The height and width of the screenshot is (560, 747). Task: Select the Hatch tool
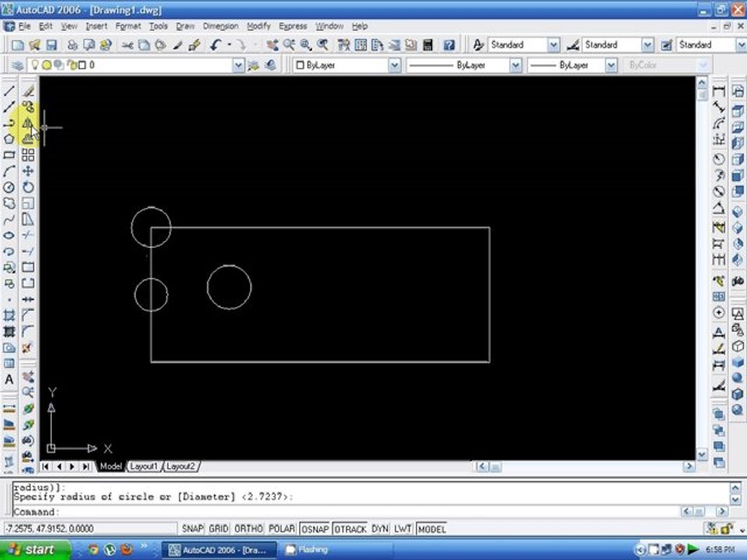coord(9,315)
